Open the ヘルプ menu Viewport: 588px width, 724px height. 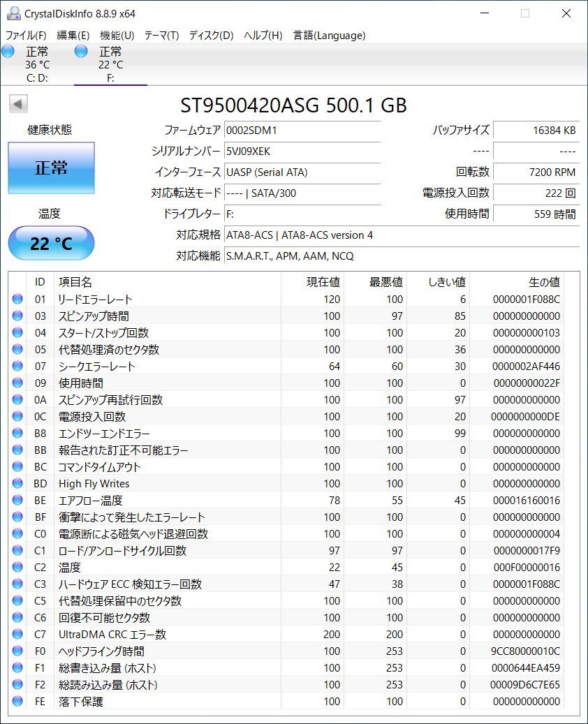coord(258,35)
